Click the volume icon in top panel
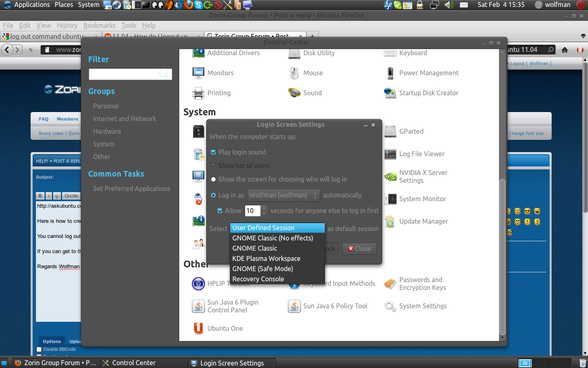This screenshot has width=588, height=368. pyautogui.click(x=449, y=5)
